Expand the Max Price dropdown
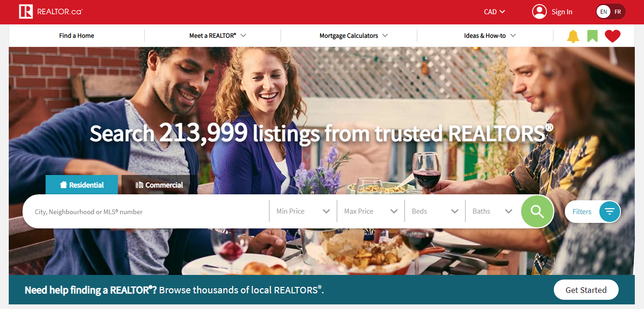 tap(371, 211)
